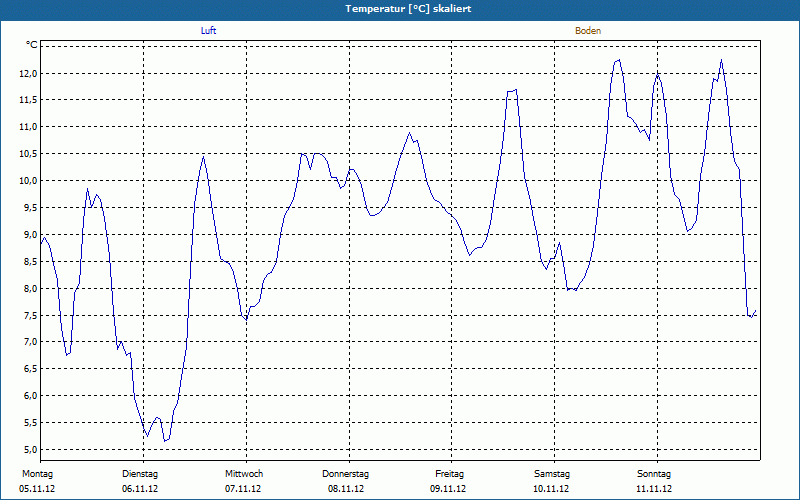Click the '5,5' y-axis value
Image resolution: width=800 pixels, height=500 pixels.
coord(30,422)
